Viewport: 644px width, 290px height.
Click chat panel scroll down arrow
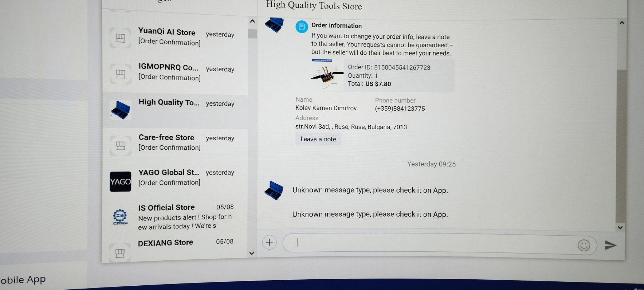620,227
